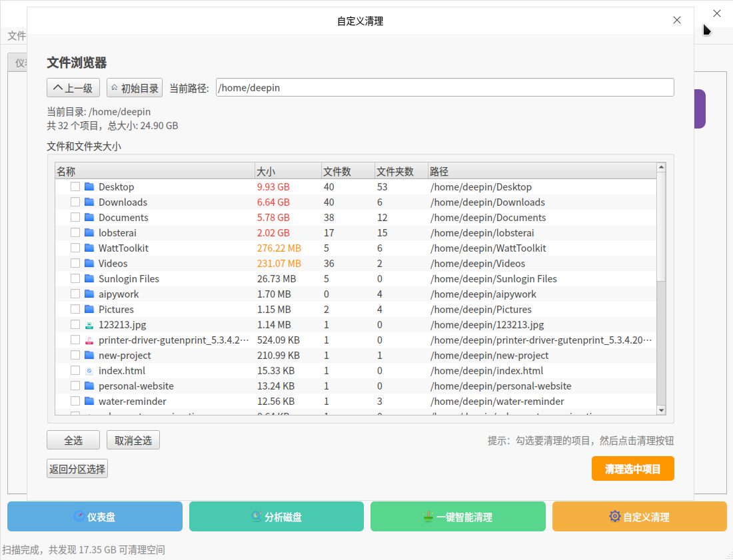
Task: Click the file list vertical scrollbar thumb
Action: click(x=661, y=226)
